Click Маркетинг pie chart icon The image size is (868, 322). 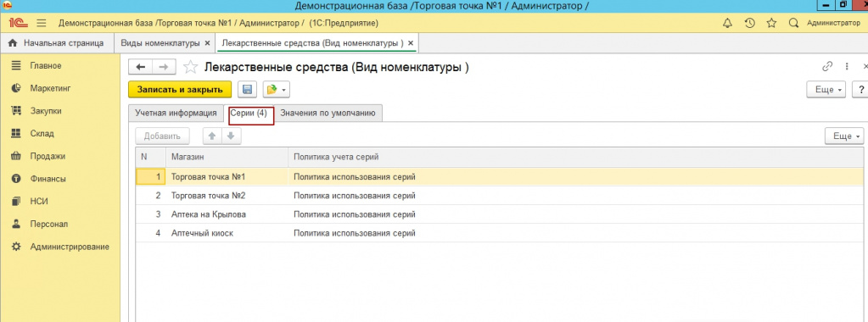tap(16, 88)
